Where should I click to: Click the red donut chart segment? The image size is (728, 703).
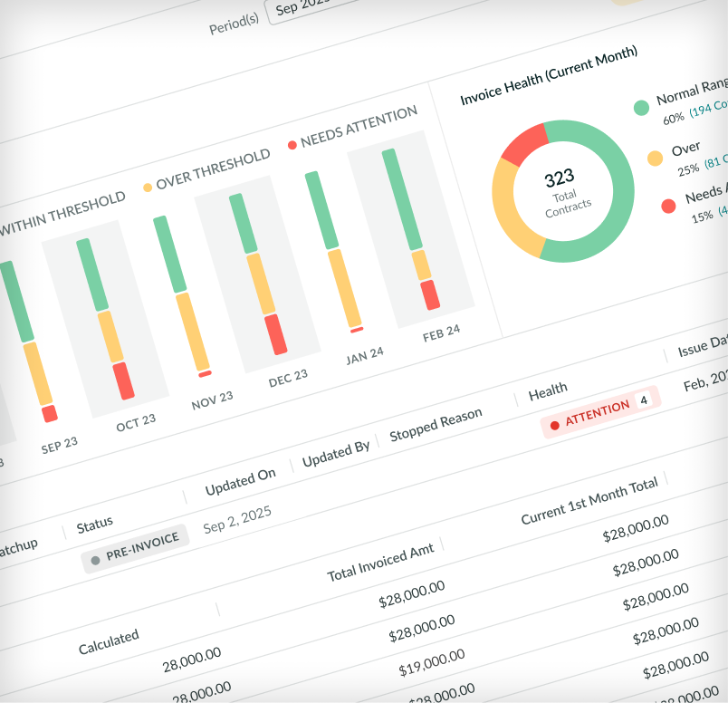pyautogui.click(x=525, y=144)
